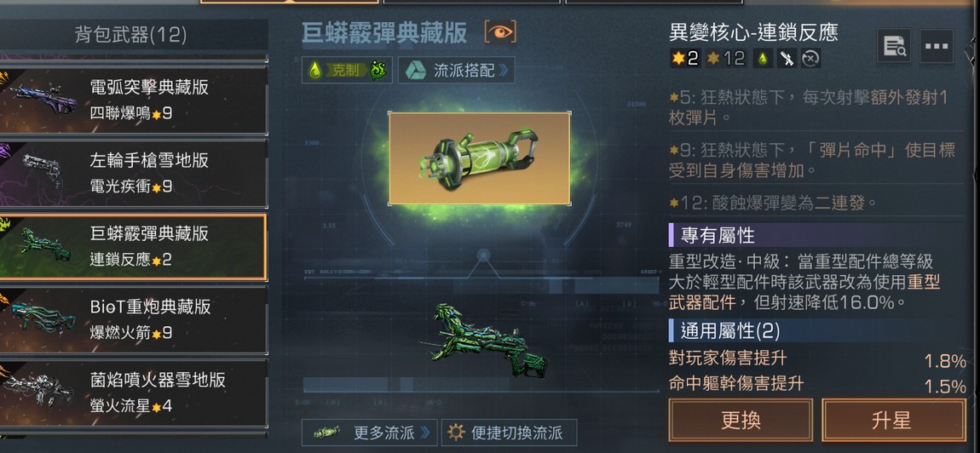Click the triangle 流派搭配 icon
Image resolution: width=980 pixels, height=453 pixels.
pos(416,70)
